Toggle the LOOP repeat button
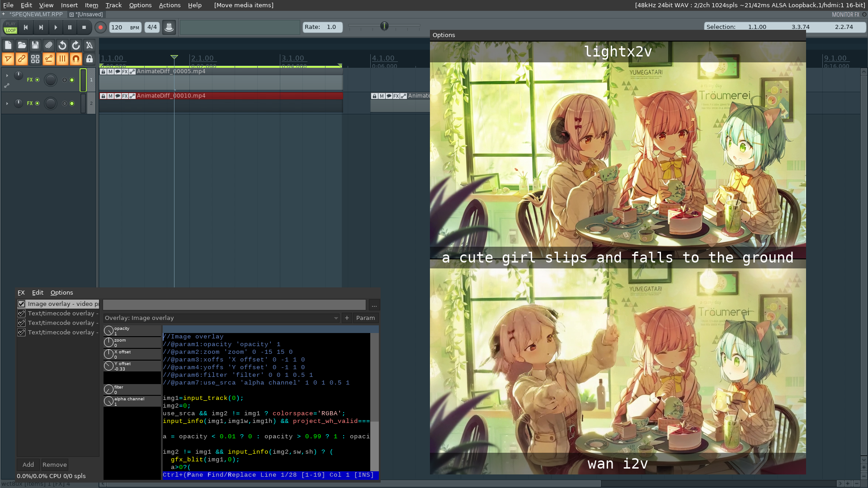This screenshot has width=868, height=488. pos(11,31)
